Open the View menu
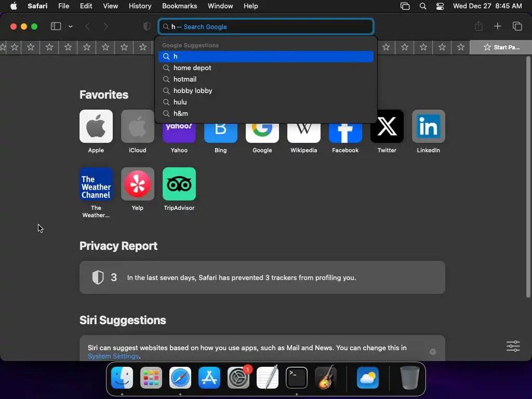This screenshot has width=532, height=399. point(110,6)
